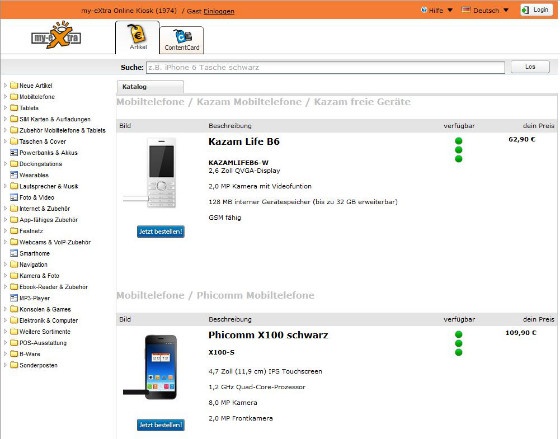Open the Navigation folder icon
Screen dimensions: 560x439
(14, 264)
